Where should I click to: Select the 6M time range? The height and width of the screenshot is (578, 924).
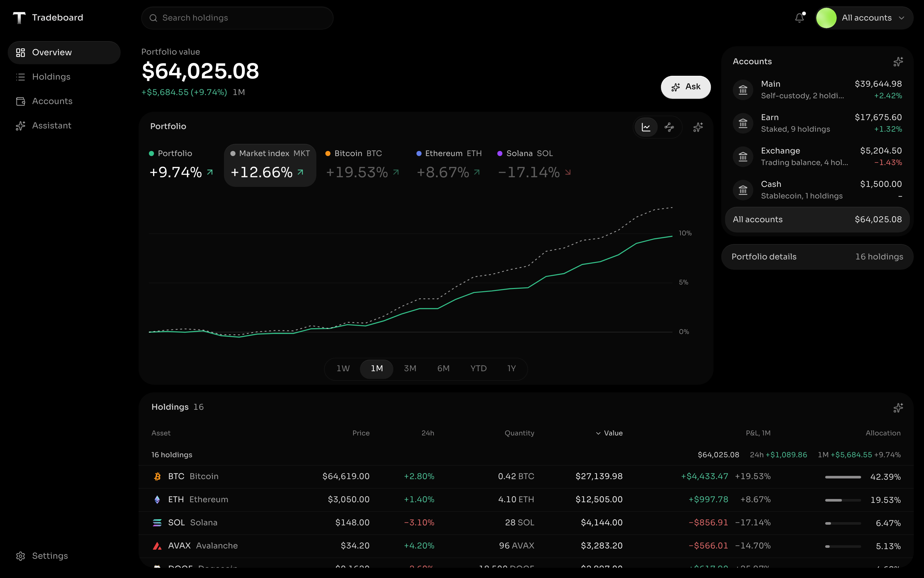443,369
